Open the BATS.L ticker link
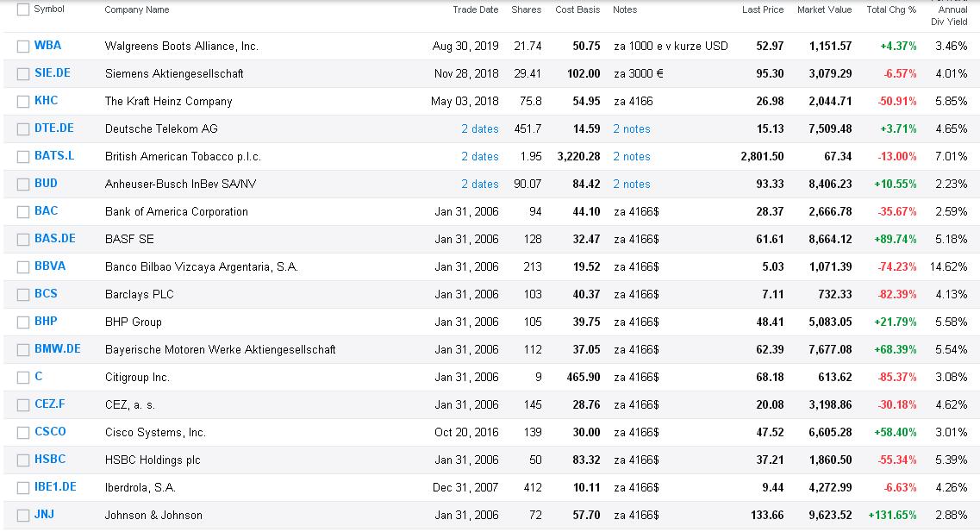The width and height of the screenshot is (980, 532). (x=54, y=156)
